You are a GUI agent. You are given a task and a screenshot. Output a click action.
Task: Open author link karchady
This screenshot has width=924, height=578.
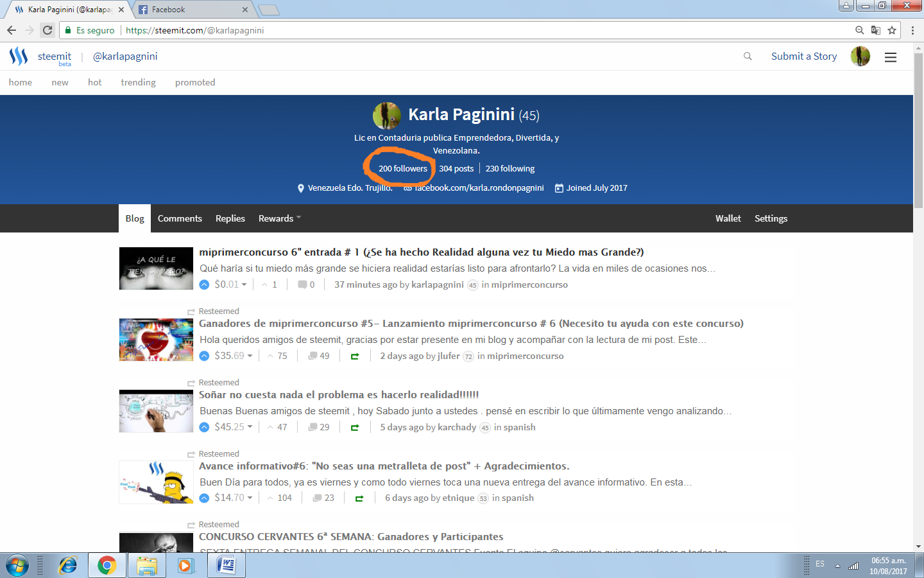[x=457, y=427]
